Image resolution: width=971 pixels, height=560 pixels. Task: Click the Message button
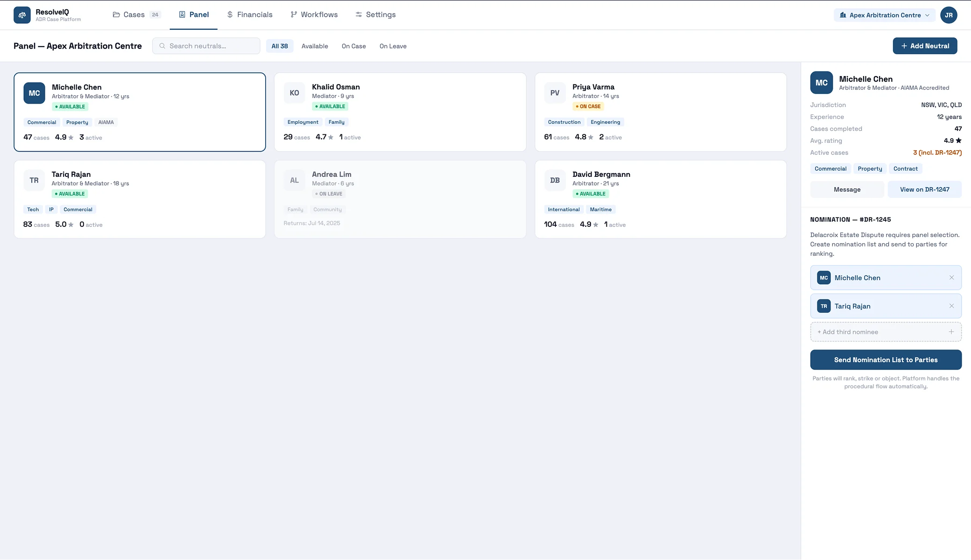coord(847,189)
